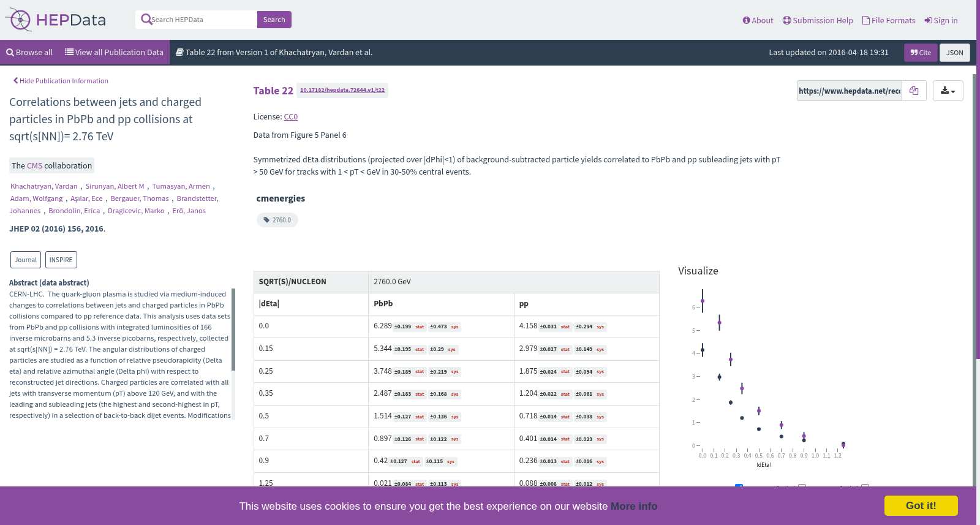Viewport: 980px width, 525px height.
Task: Open author Tumasyan, Armen
Action: 181,186
